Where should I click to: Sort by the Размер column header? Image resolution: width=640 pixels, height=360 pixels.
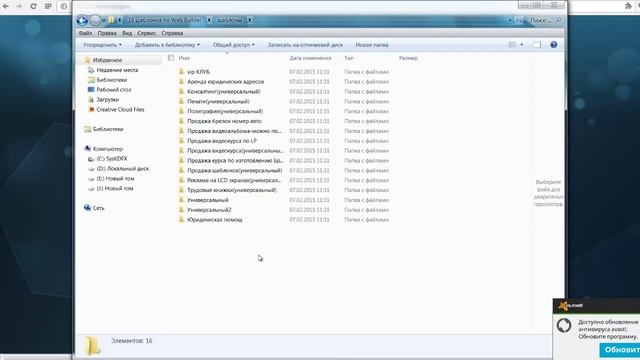(409, 58)
